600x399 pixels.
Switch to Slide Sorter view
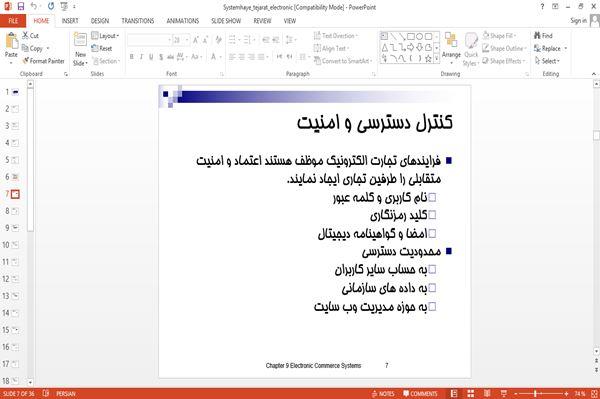[x=471, y=394]
